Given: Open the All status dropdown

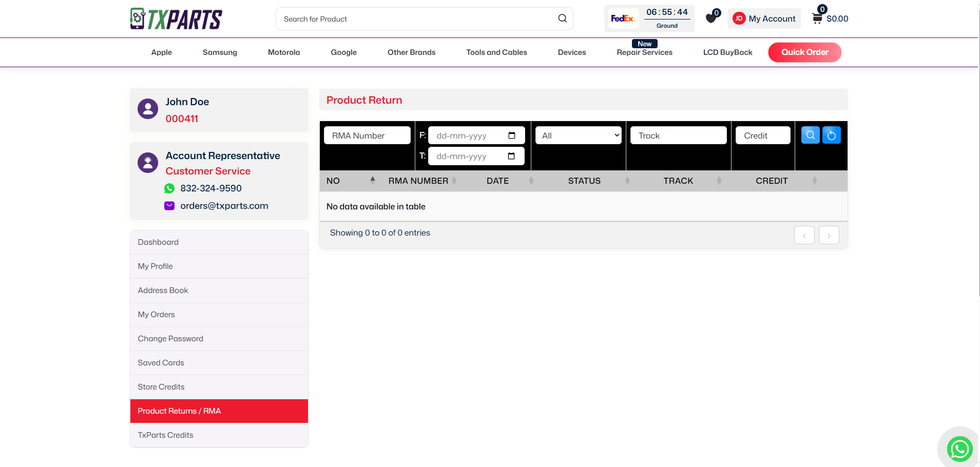Looking at the screenshot, I should click(579, 135).
